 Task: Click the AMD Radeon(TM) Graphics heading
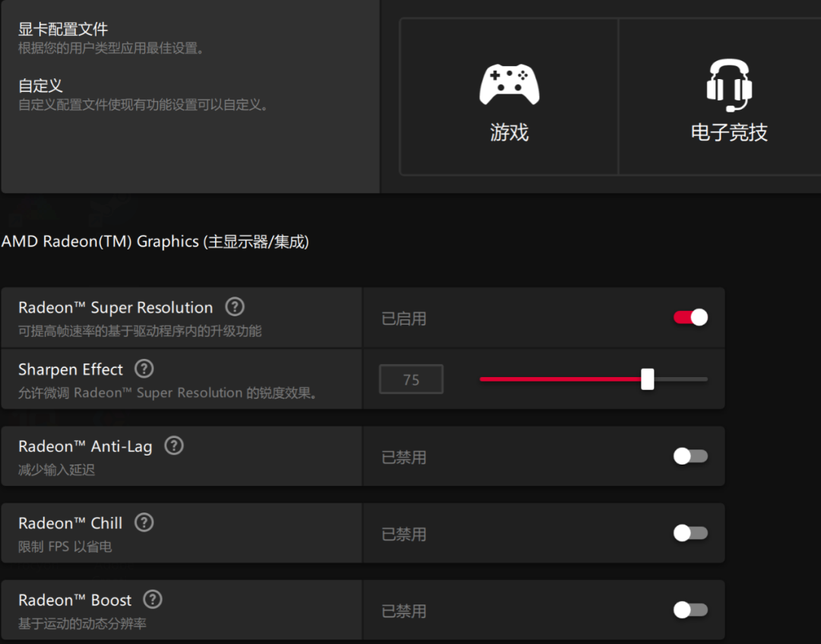coord(155,241)
